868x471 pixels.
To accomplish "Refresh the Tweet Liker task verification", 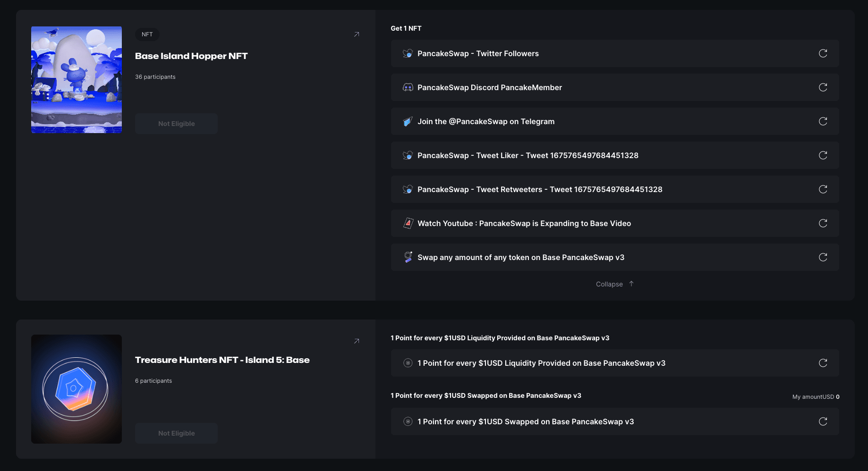I will pyautogui.click(x=823, y=155).
